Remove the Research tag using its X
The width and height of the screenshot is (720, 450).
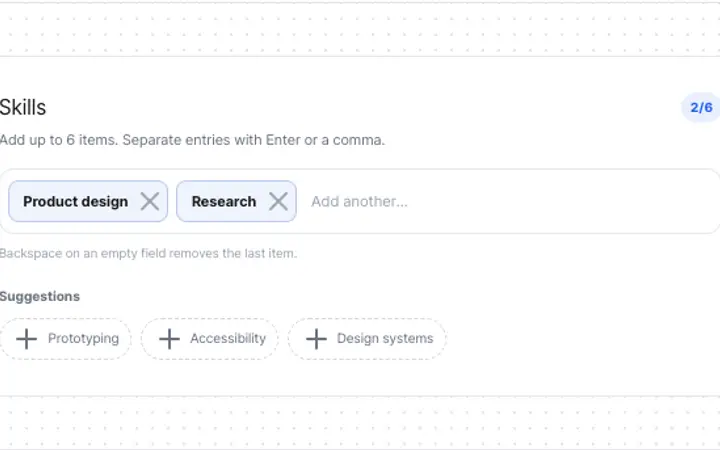coord(278,201)
